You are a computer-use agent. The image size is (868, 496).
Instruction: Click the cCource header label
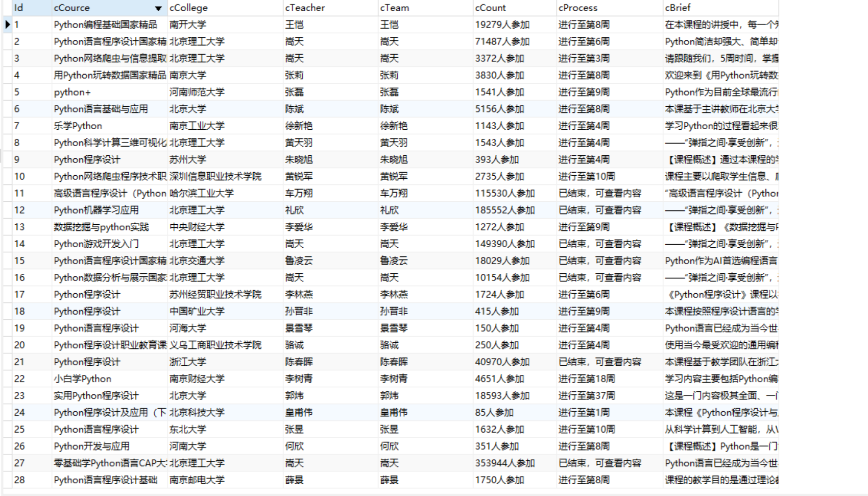click(x=71, y=8)
